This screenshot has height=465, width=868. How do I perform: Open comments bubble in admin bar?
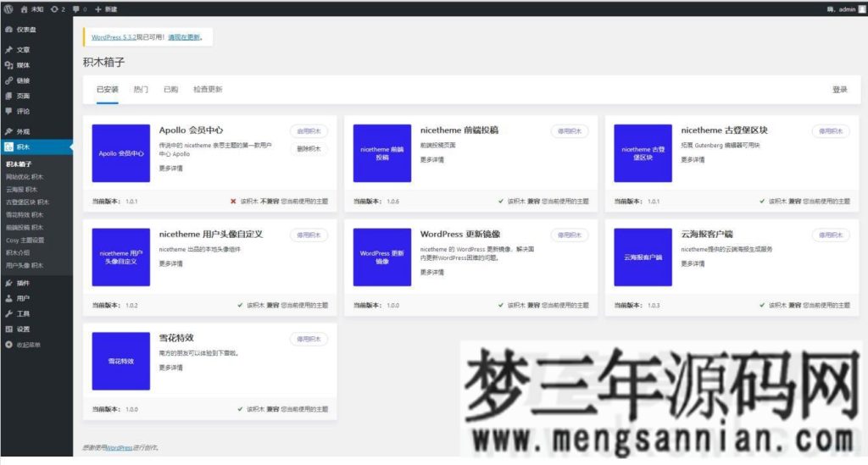pyautogui.click(x=75, y=8)
